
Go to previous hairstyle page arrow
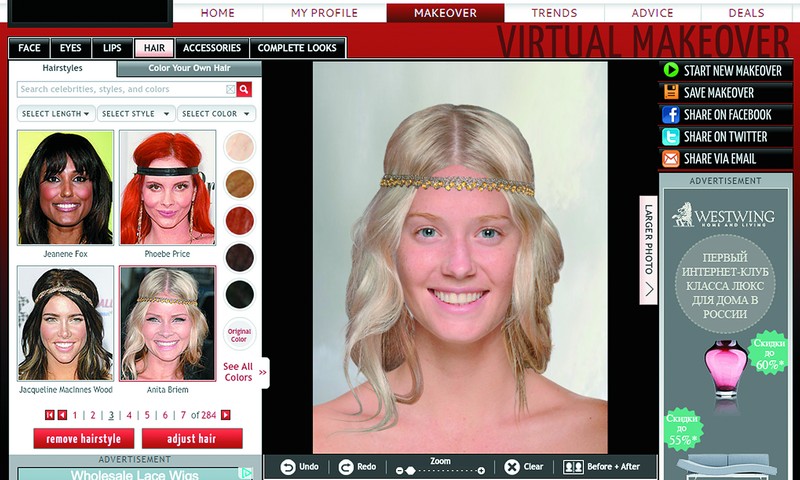pos(62,415)
